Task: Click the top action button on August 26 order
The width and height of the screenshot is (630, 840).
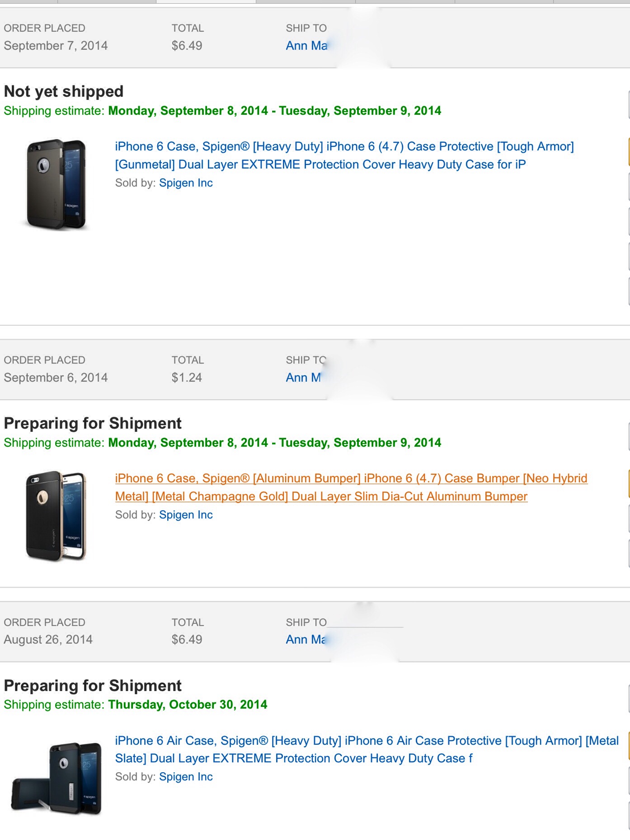Action: click(629, 699)
